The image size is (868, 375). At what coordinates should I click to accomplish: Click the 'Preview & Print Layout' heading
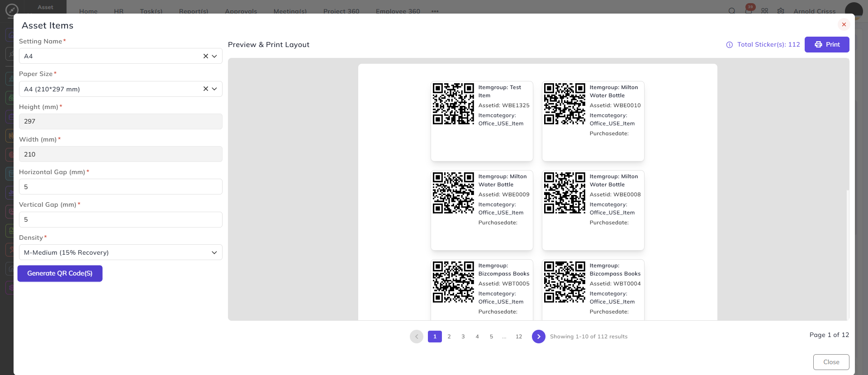click(x=269, y=44)
